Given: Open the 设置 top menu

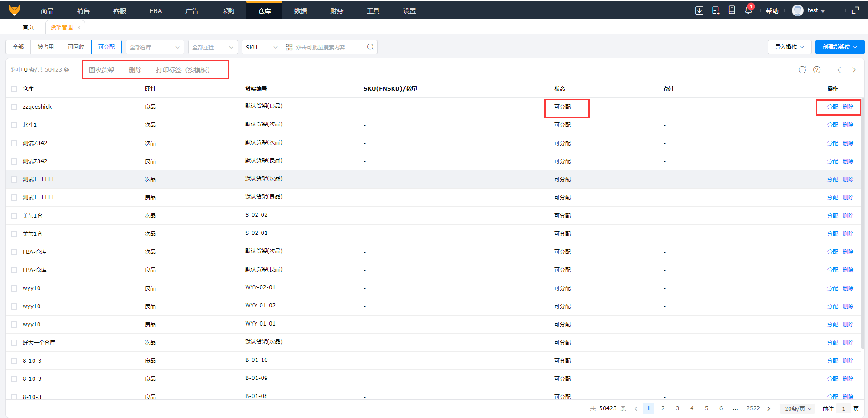Looking at the screenshot, I should (409, 10).
